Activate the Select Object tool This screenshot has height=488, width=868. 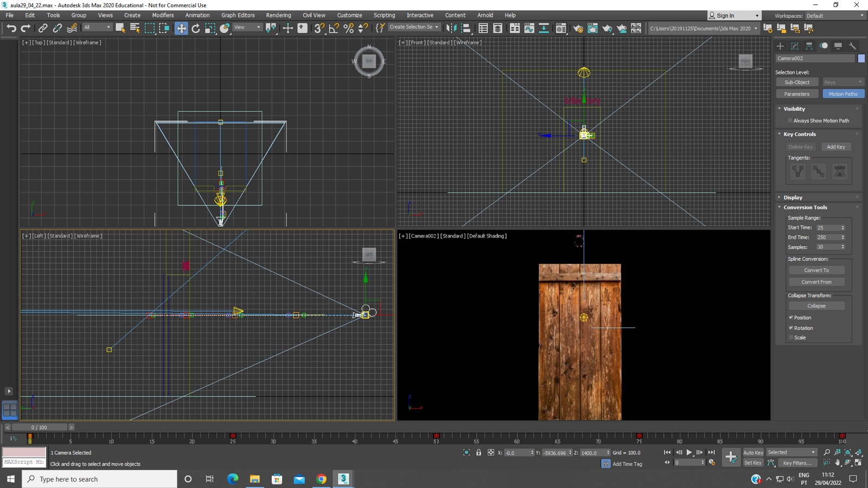tap(120, 28)
